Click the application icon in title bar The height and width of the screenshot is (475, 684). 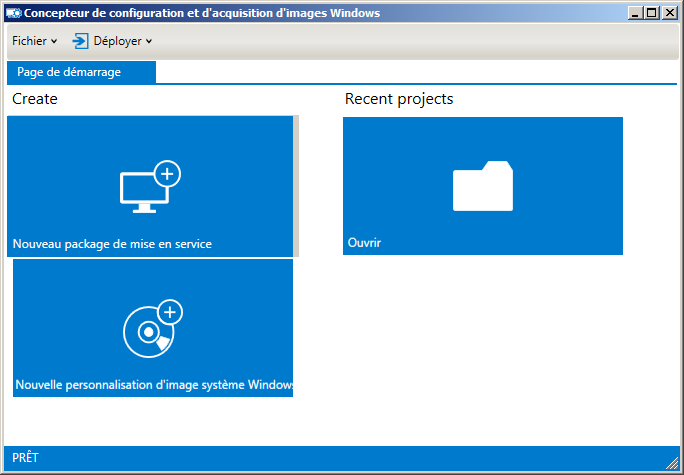tap(14, 13)
